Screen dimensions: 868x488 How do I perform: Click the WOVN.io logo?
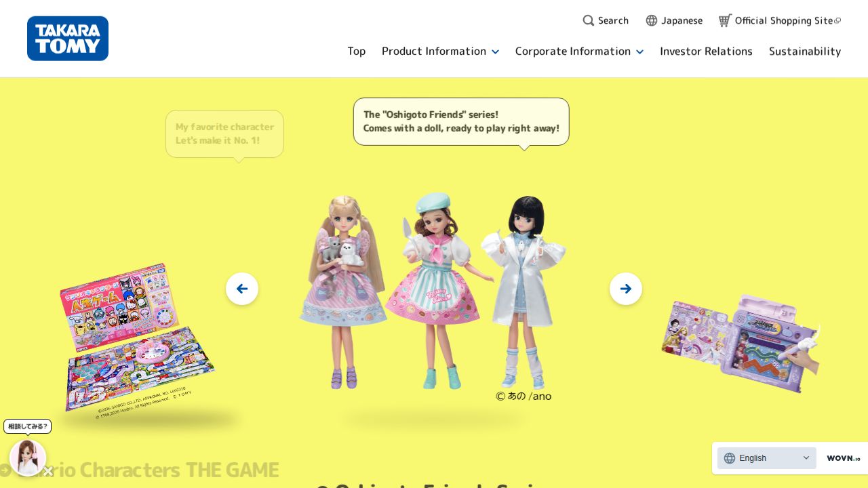(844, 458)
